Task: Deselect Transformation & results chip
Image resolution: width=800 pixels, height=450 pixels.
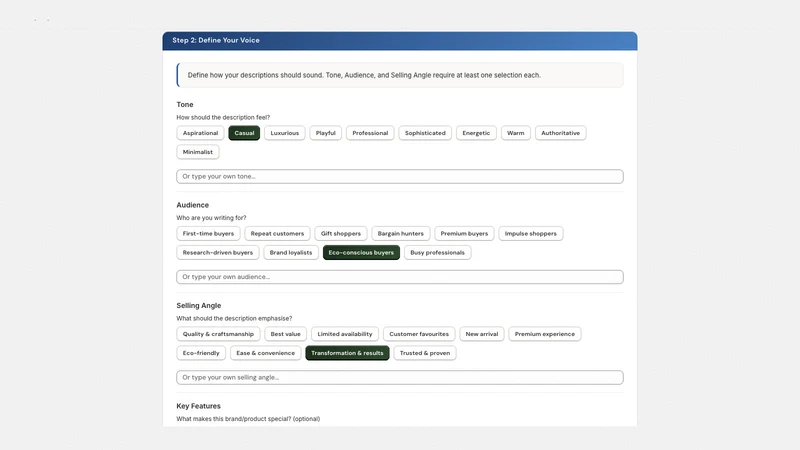Action: (347, 353)
